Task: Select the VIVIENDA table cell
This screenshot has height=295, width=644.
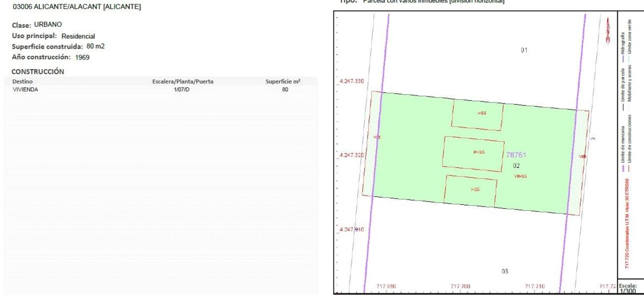Action: 25,90
